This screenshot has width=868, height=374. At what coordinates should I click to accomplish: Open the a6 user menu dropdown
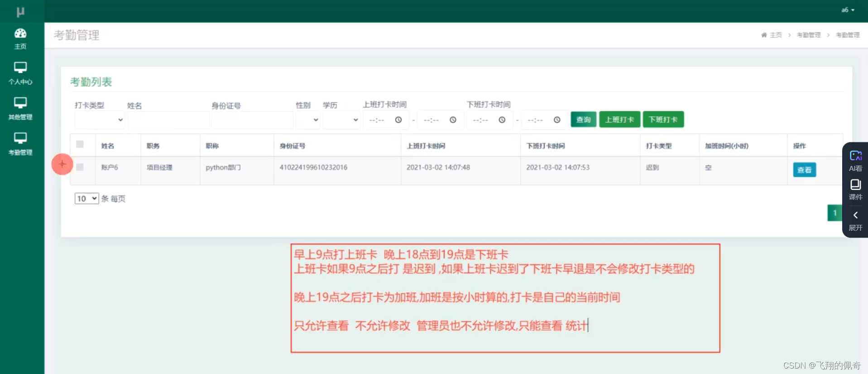(x=848, y=10)
